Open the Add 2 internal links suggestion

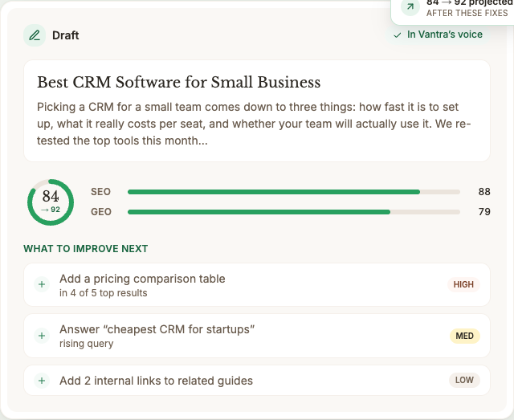(x=257, y=381)
